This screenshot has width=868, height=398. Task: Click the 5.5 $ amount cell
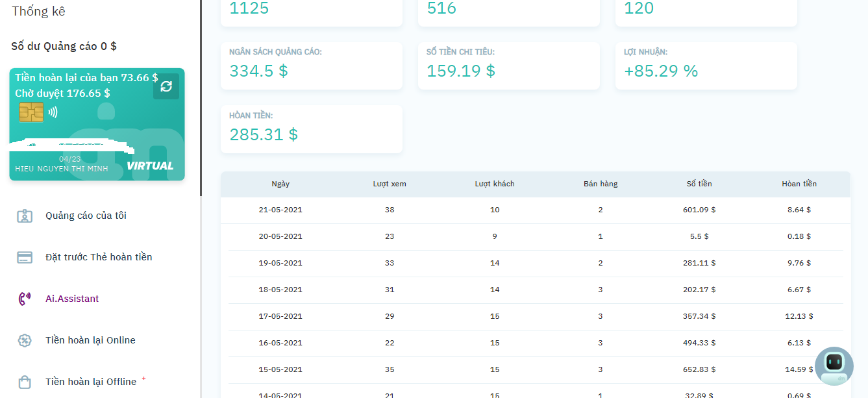pyautogui.click(x=699, y=236)
